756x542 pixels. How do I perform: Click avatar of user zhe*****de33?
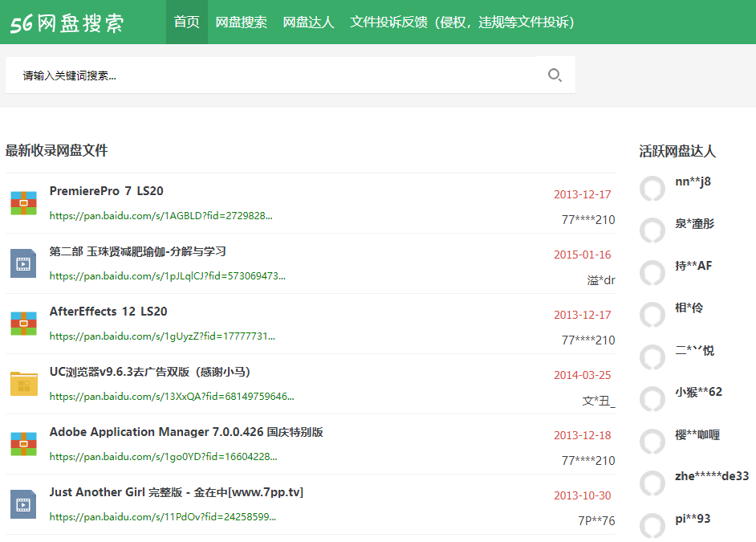(652, 483)
